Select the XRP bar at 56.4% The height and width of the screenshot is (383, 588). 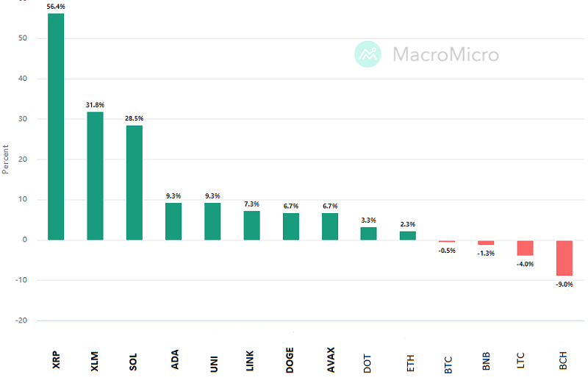click(56, 126)
